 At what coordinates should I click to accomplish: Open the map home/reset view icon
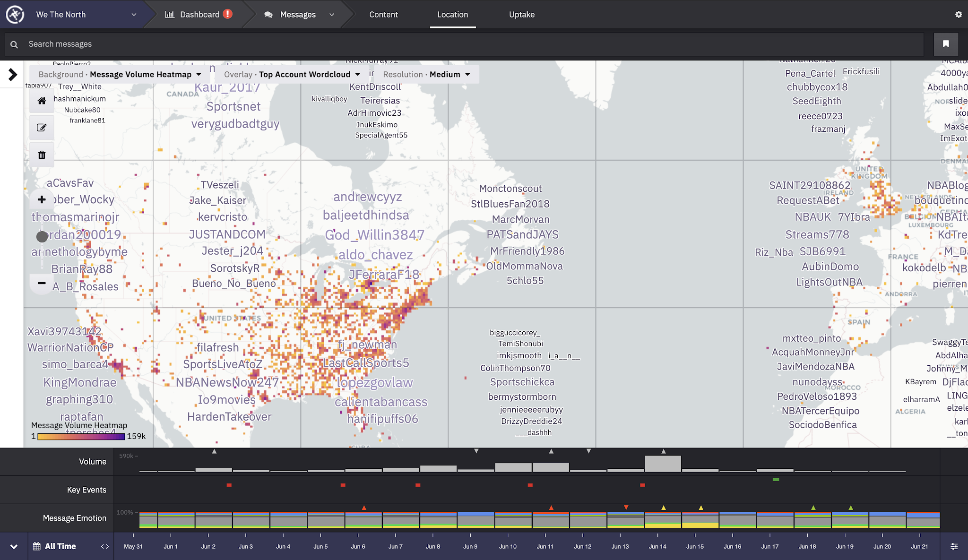(42, 101)
